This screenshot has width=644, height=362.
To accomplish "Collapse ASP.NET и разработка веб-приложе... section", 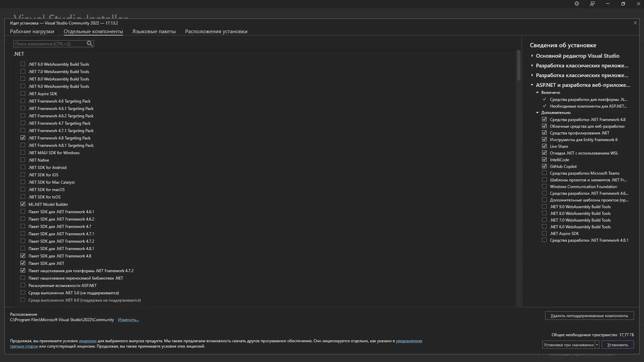I will coord(532,85).
